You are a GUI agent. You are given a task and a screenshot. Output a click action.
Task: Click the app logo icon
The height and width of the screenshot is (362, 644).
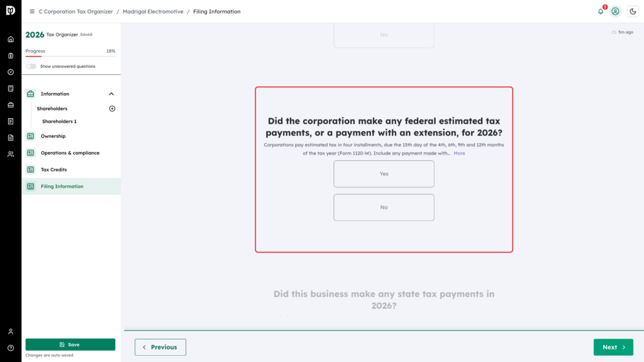click(11, 11)
